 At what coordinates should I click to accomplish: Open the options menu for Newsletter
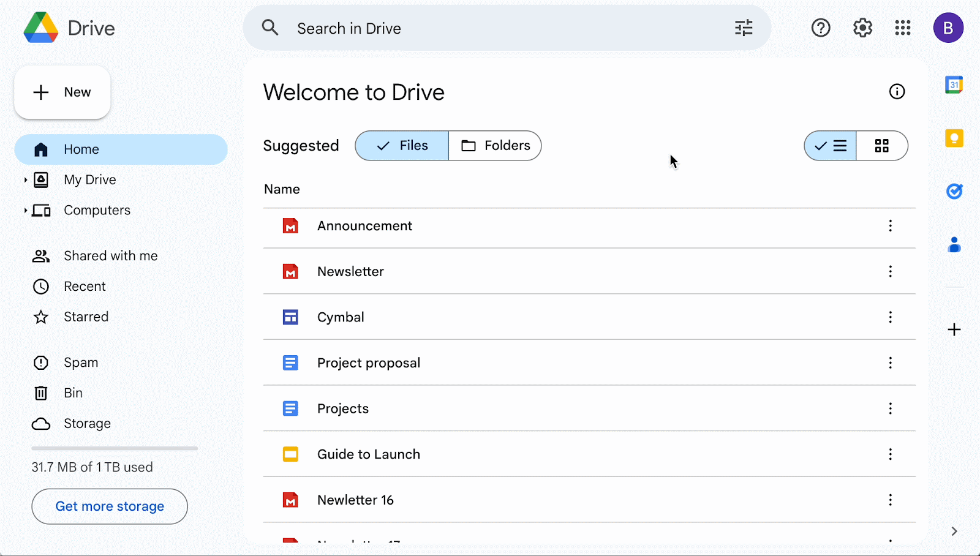[890, 271]
